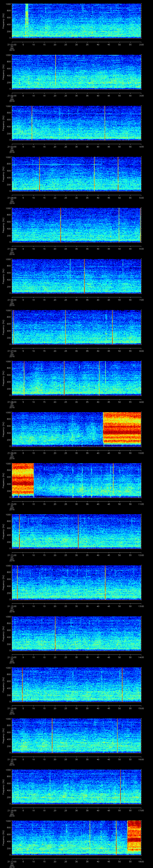Click the 21:15:00 start time label
This screenshot has width=153, height=868.
tap(12, 760)
